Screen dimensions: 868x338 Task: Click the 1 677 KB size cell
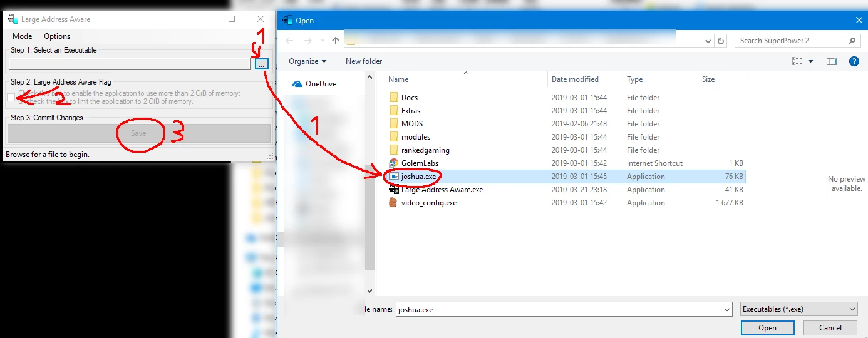click(730, 203)
